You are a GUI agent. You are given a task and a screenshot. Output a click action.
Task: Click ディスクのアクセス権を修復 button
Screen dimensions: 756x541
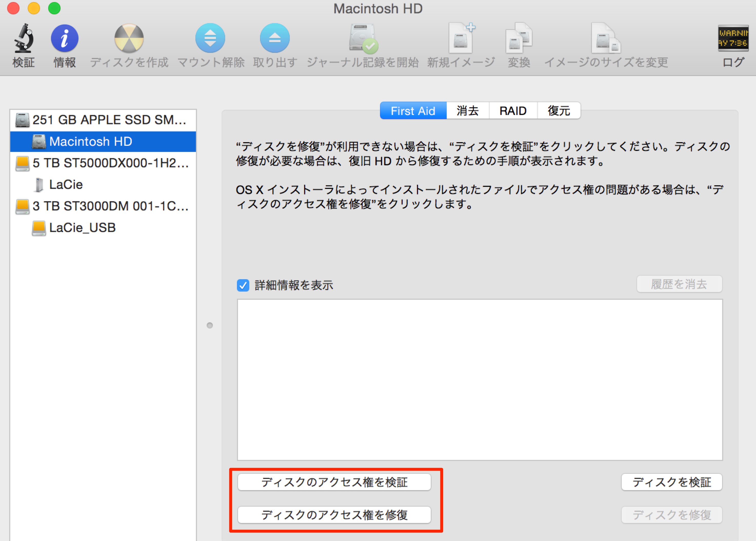334,515
